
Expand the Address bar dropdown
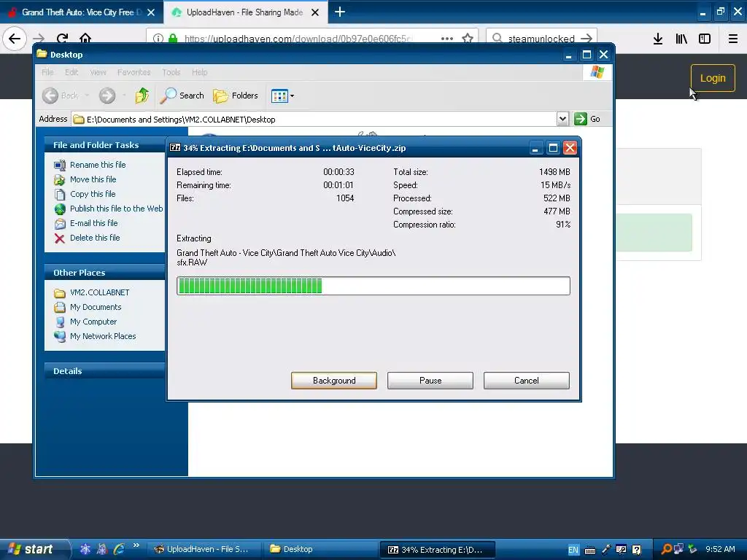tap(562, 119)
